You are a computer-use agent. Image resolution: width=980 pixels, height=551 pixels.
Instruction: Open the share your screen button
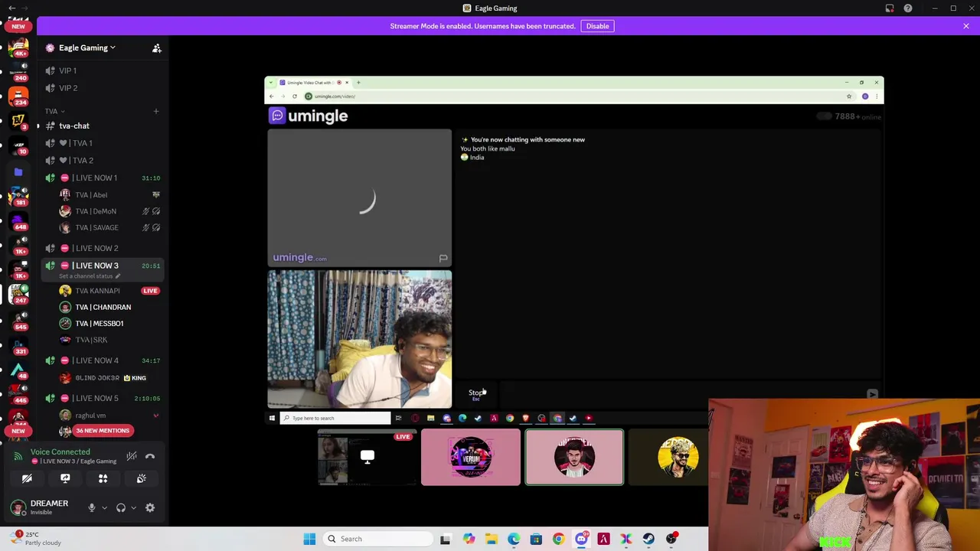(x=65, y=479)
